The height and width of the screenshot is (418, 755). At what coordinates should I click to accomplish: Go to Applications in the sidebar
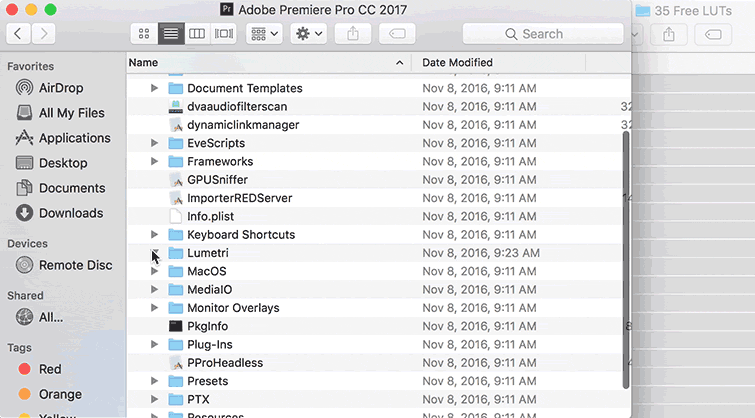pos(74,138)
